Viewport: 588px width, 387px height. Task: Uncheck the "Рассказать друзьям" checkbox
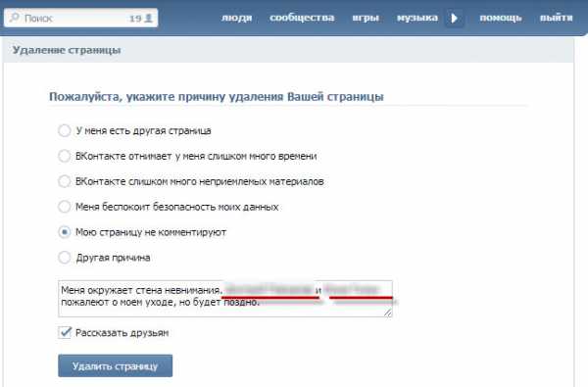[65, 332]
